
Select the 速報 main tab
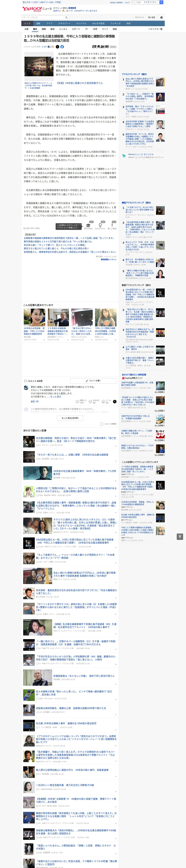(38, 23)
